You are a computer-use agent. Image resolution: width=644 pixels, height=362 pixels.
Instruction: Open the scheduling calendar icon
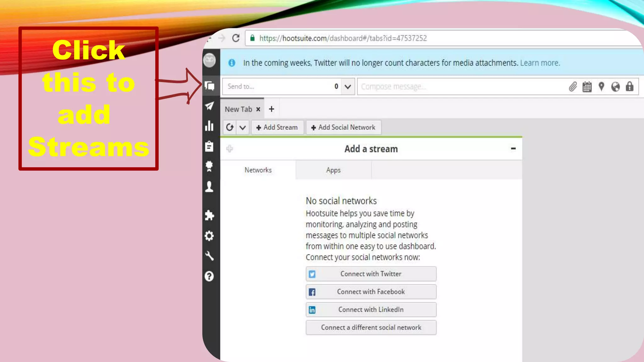click(587, 87)
